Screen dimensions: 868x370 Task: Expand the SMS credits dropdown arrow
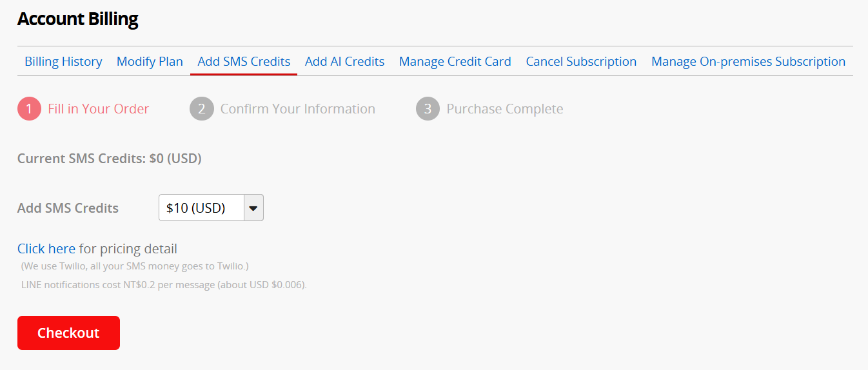pos(253,208)
